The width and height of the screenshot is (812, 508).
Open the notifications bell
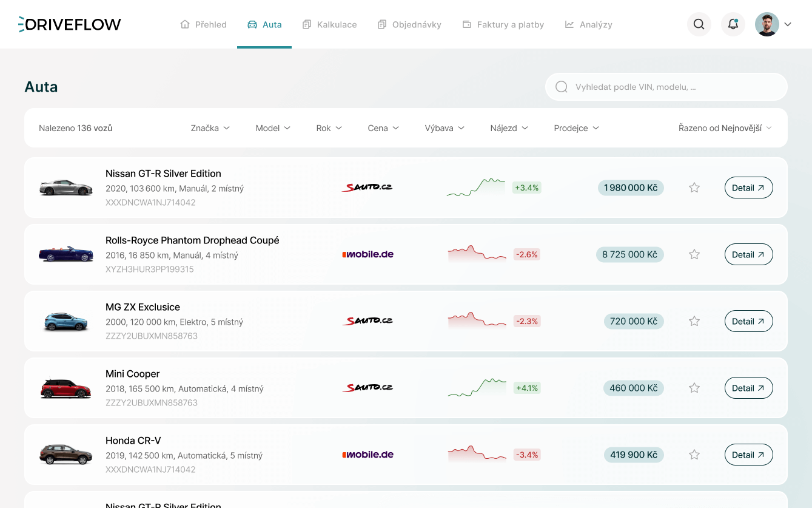[733, 24]
